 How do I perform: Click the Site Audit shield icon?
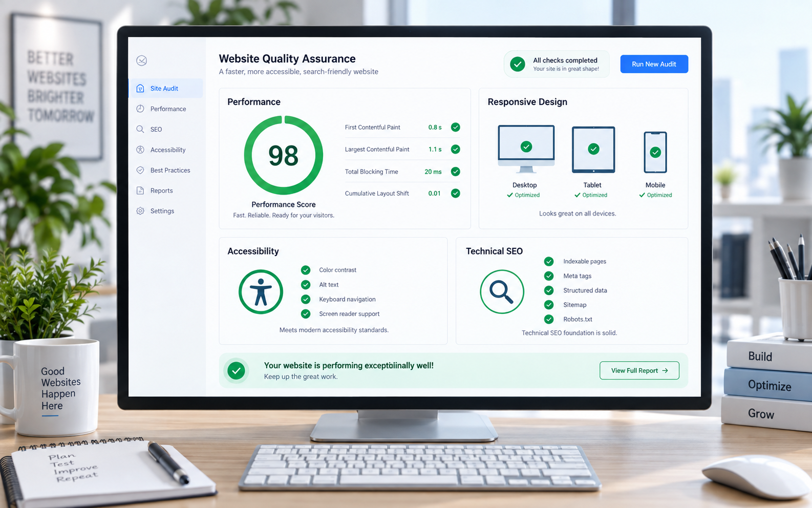coord(140,88)
